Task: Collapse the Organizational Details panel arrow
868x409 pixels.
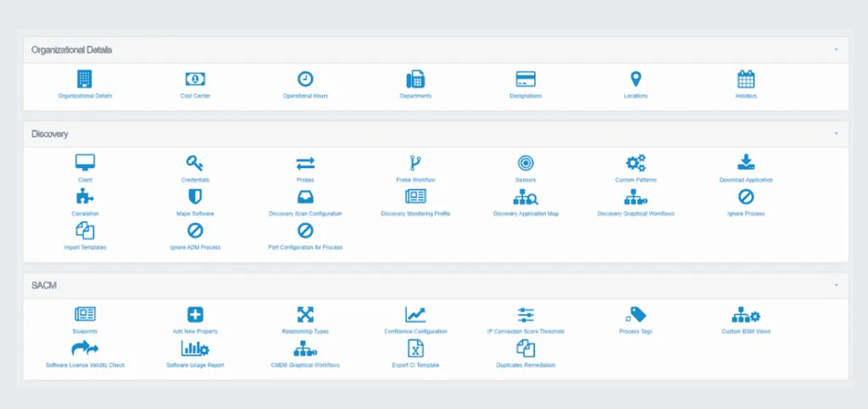Action: point(836,49)
